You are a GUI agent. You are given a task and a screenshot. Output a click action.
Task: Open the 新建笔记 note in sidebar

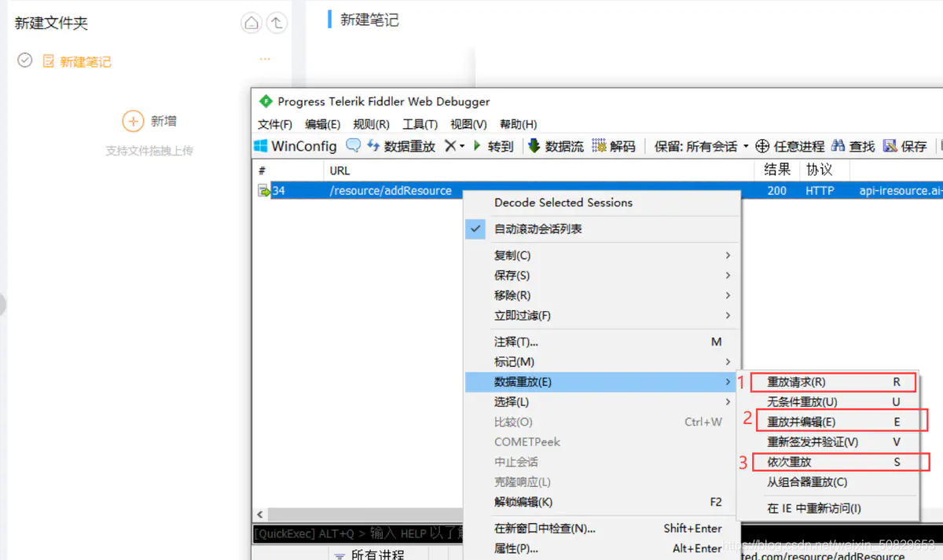coord(85,61)
